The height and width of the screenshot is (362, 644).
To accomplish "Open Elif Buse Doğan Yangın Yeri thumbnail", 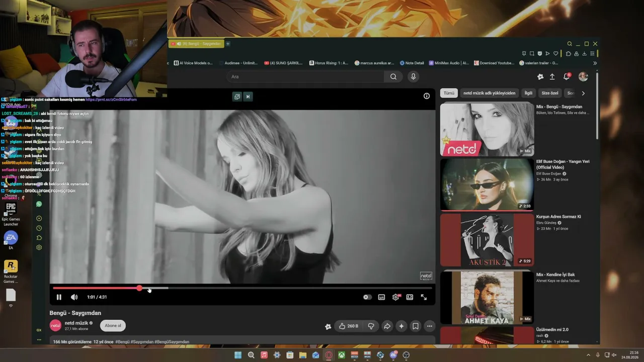I will pos(487,185).
